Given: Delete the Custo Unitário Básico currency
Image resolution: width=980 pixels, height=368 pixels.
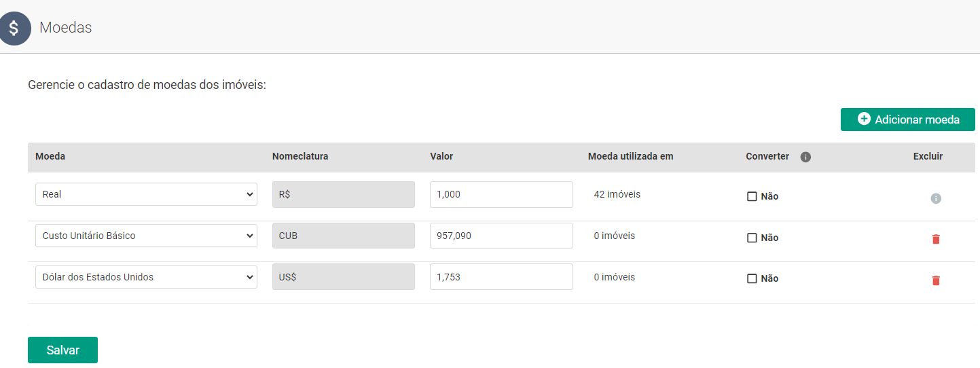Looking at the screenshot, I should [935, 239].
